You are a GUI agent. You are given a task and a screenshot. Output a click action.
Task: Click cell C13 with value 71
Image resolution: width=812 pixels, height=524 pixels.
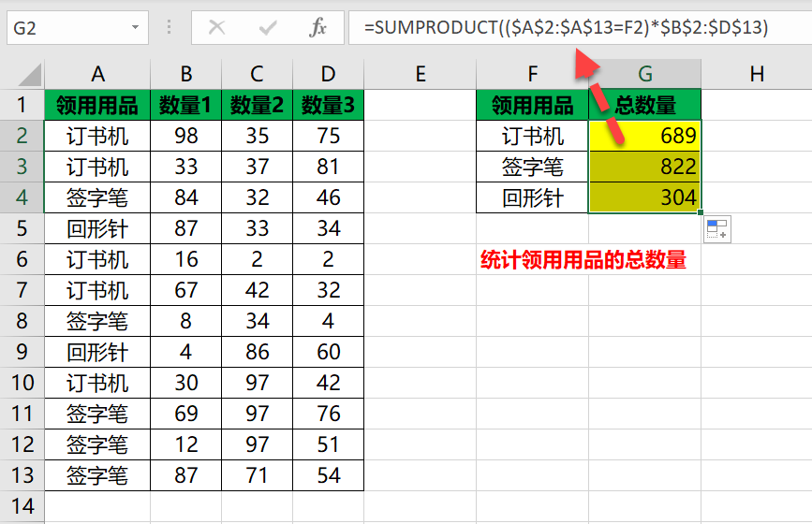(x=257, y=475)
